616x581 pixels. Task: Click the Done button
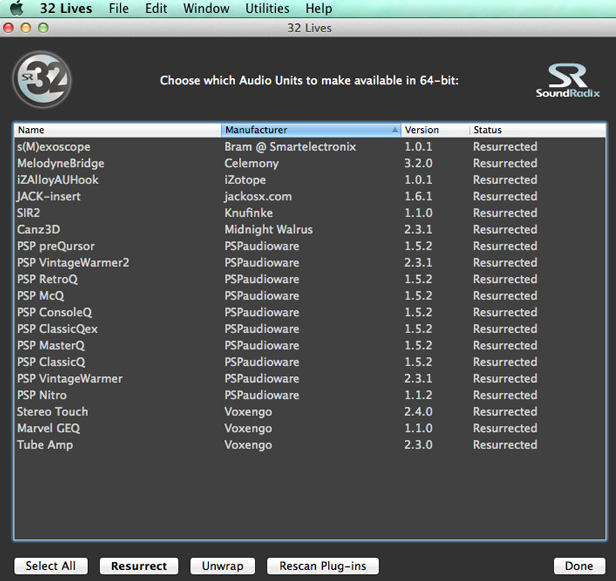(579, 566)
